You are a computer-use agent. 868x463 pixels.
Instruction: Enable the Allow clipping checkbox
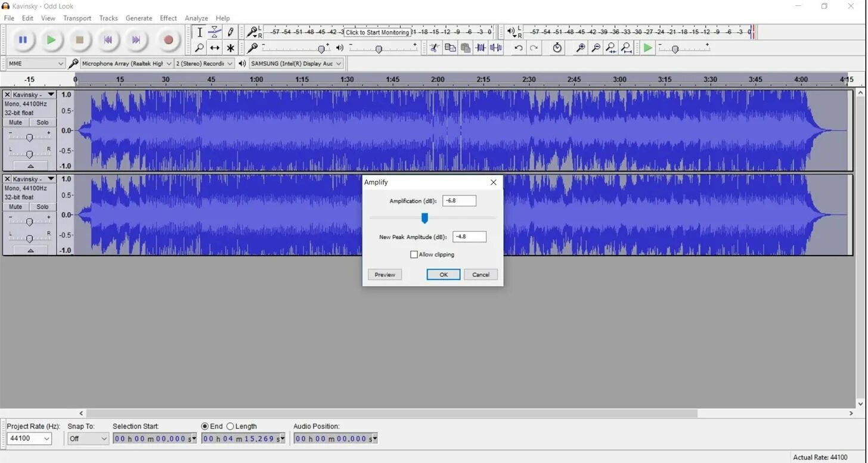[414, 254]
